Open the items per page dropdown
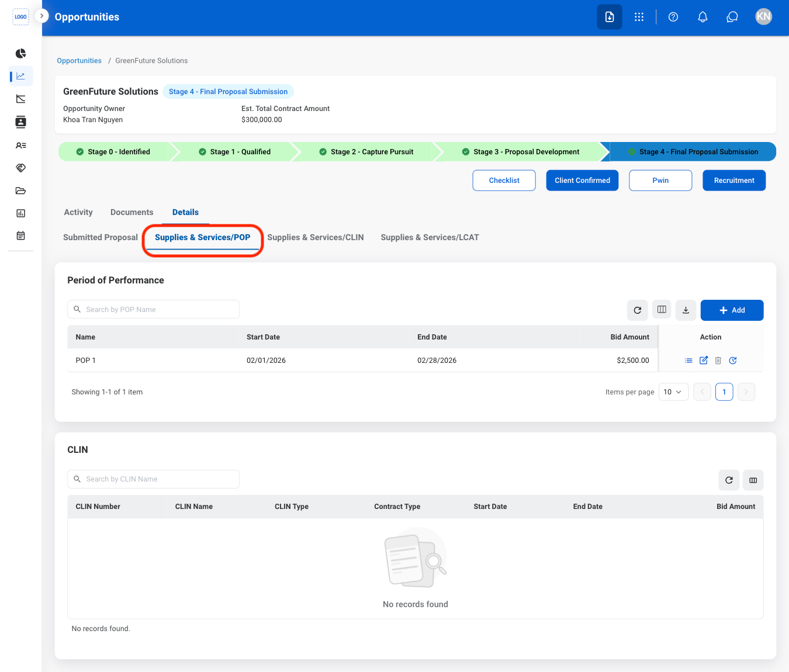Viewport: 789px width, 672px height. [673, 392]
